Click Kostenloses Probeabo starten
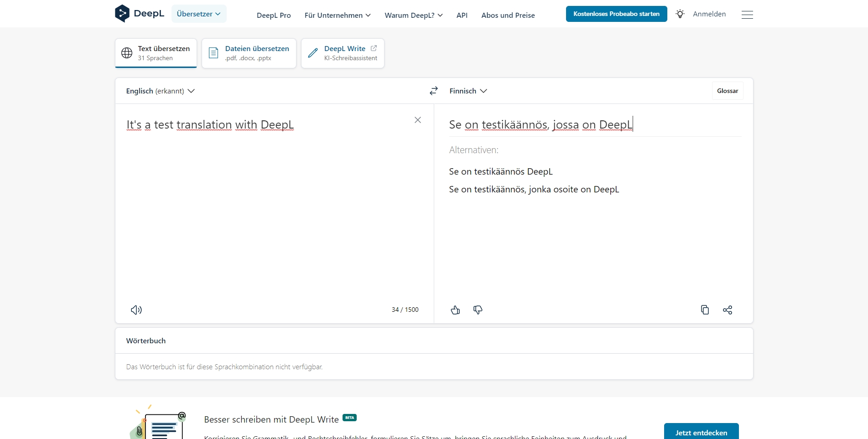868x439 pixels. click(617, 14)
